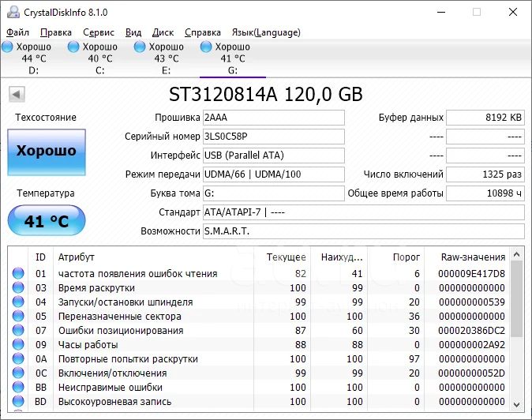The image size is (532, 420).
Task: Click the Наихуд... column header
Action: [x=339, y=257]
